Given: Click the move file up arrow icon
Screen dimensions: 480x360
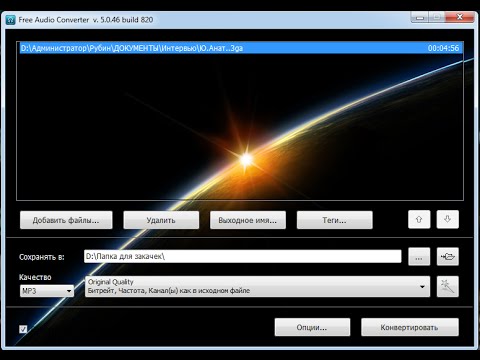Looking at the screenshot, I should (x=419, y=219).
